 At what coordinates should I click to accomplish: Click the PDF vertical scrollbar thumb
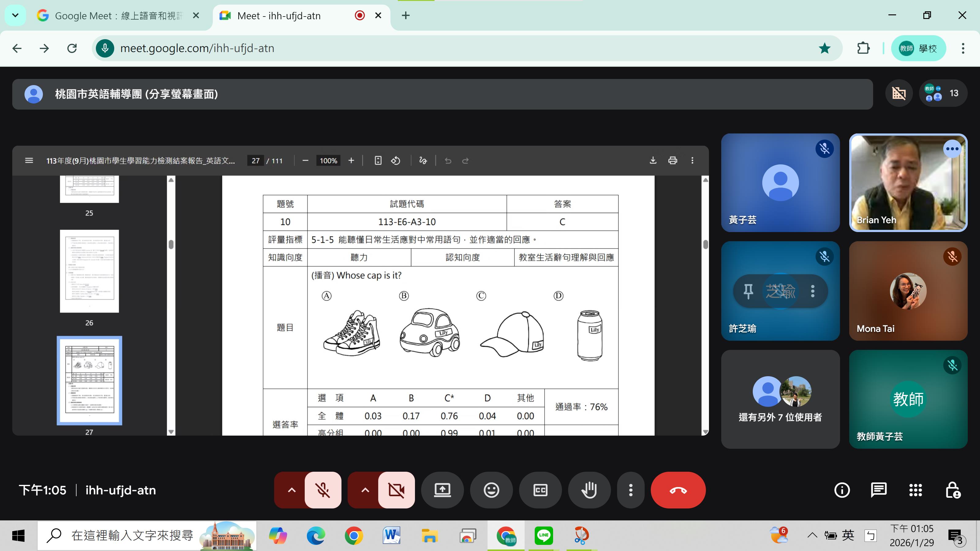(x=705, y=245)
